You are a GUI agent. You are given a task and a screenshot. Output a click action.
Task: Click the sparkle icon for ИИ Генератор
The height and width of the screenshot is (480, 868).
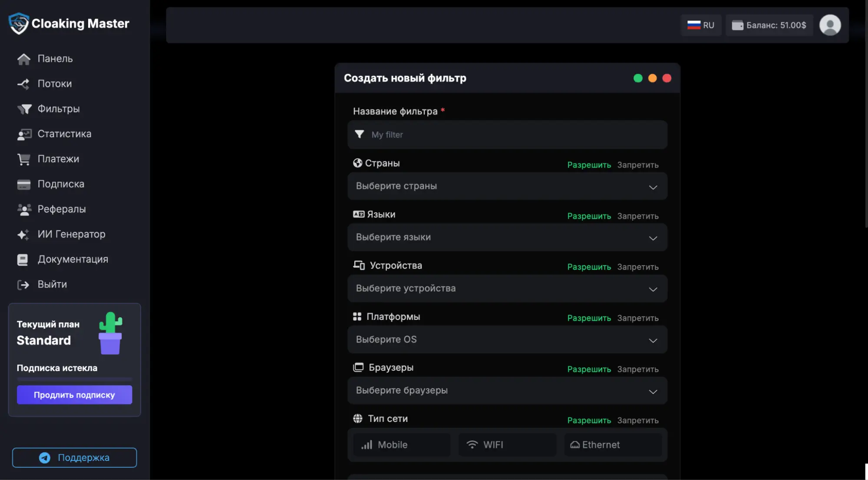tap(23, 234)
